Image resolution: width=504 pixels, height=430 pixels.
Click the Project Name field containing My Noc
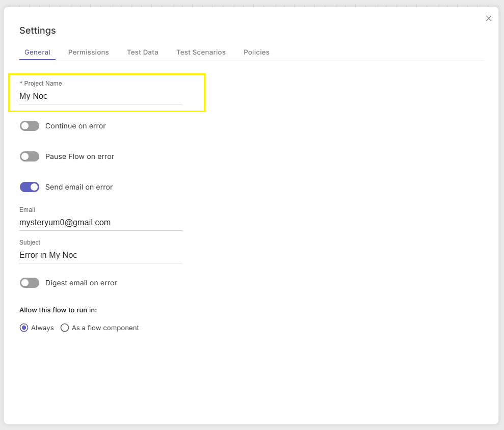tap(100, 96)
